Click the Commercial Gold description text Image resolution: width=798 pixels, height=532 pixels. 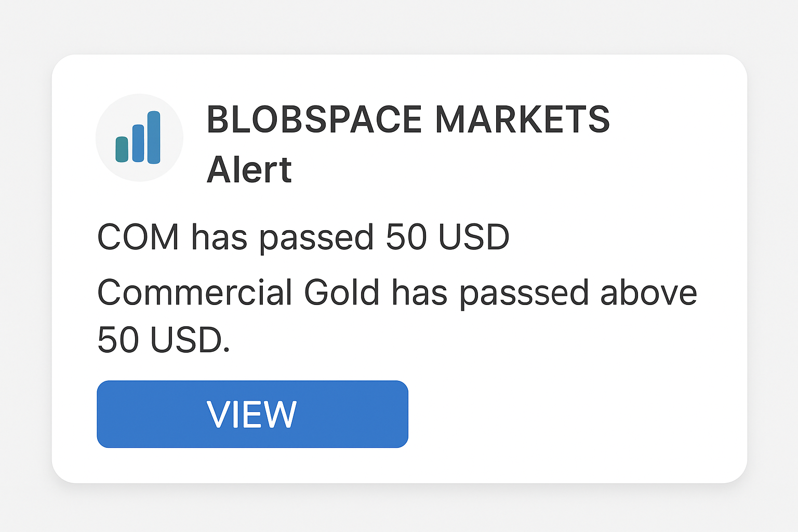(397, 292)
